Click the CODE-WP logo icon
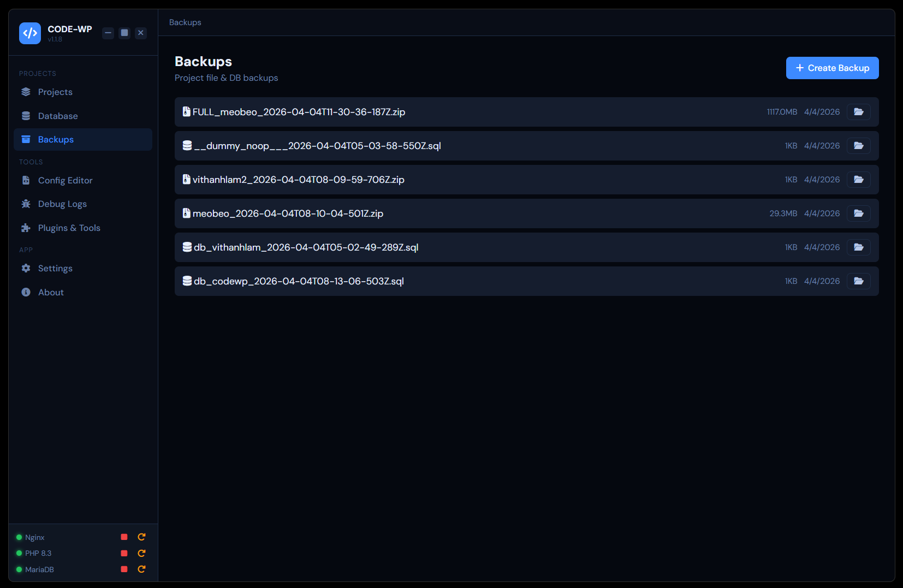 (30, 33)
